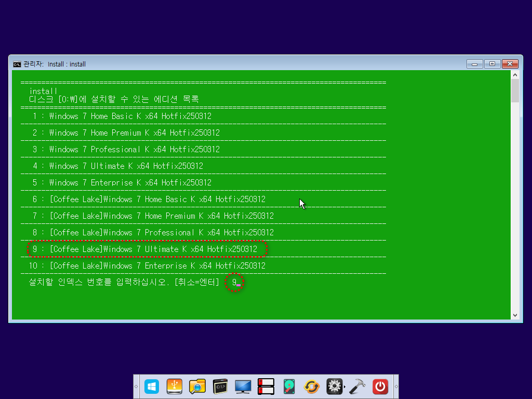Viewport: 532px width, 399px height.
Task: Open the red stacked drives partition tool
Action: pos(266,387)
